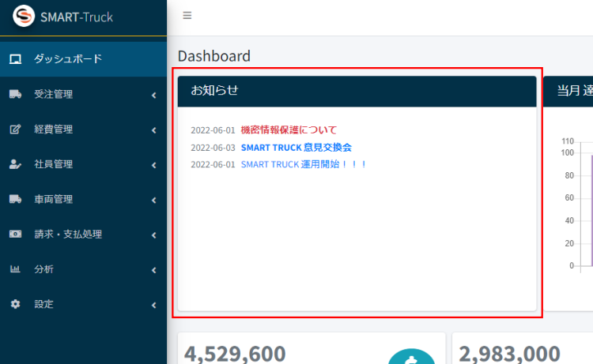Viewport: 593px width, 364px height.
Task: Open the SMART TRUCK 意見交換会 notice
Action: (296, 148)
